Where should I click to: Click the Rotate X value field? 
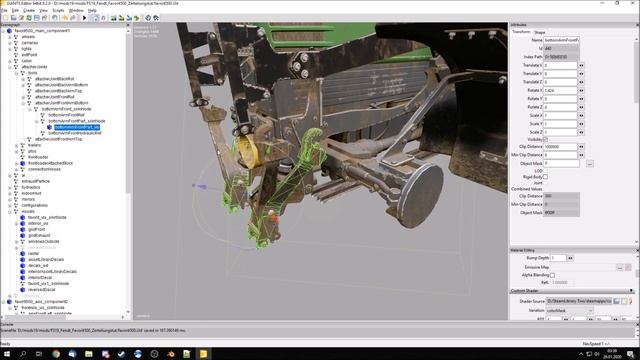(x=560, y=90)
